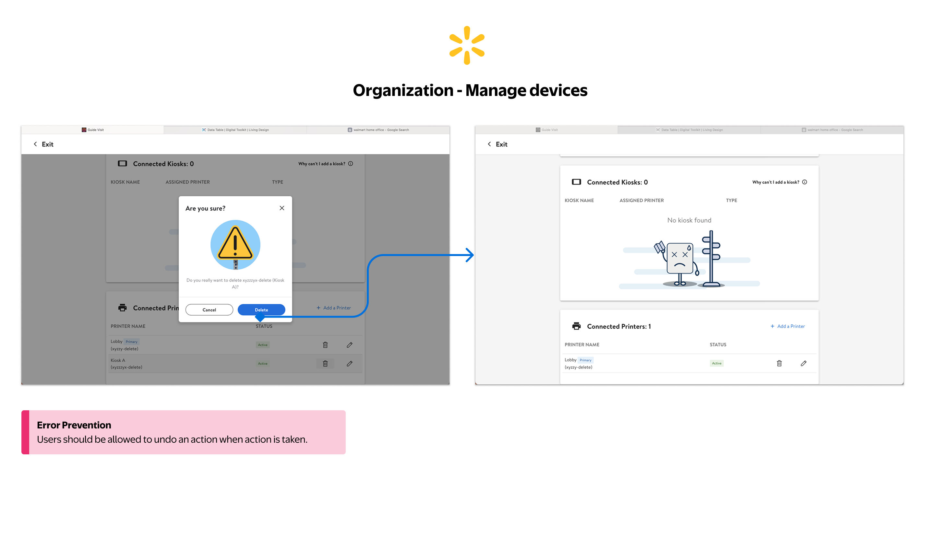Image resolution: width=934 pixels, height=560 pixels.
Task: Click Cancel in the confirmation dialog
Action: [209, 309]
